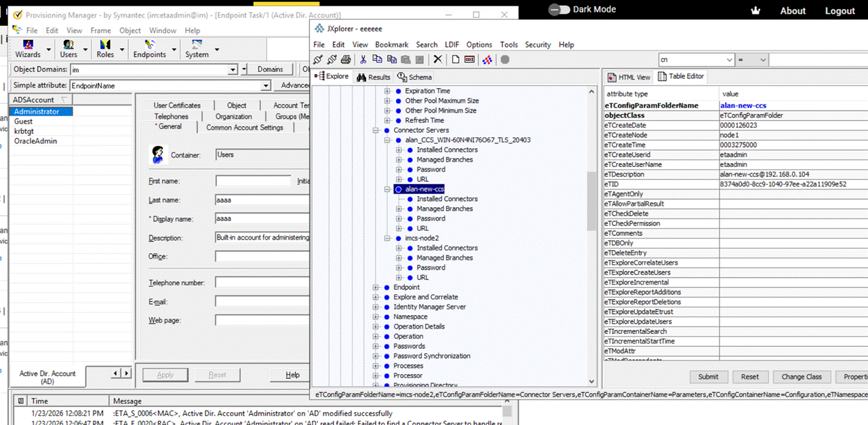Click the refresh dots icon in JXplorer
The height and width of the screenshot is (425, 868).
(x=487, y=60)
